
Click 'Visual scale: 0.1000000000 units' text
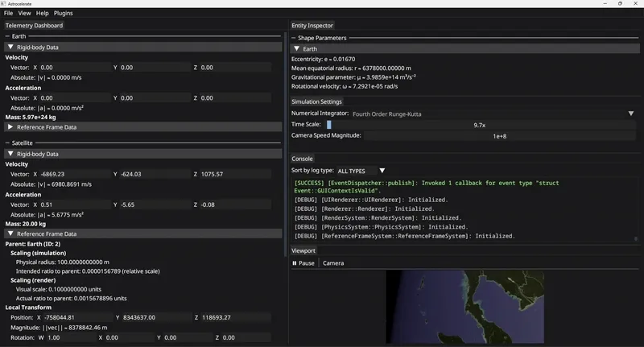click(x=58, y=289)
